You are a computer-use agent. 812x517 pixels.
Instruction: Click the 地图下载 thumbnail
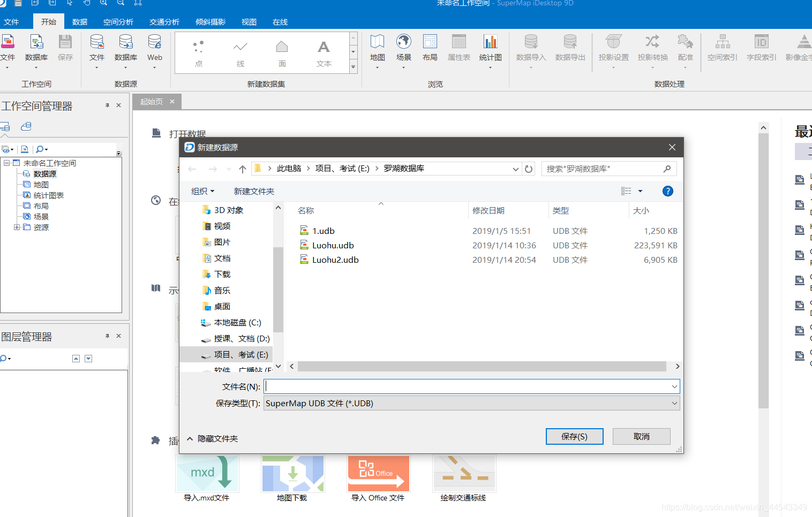292,474
